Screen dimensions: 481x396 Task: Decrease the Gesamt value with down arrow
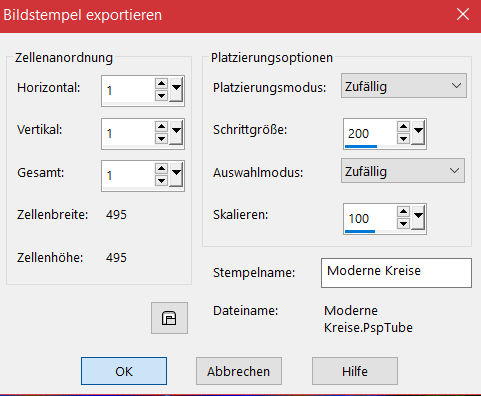161,181
